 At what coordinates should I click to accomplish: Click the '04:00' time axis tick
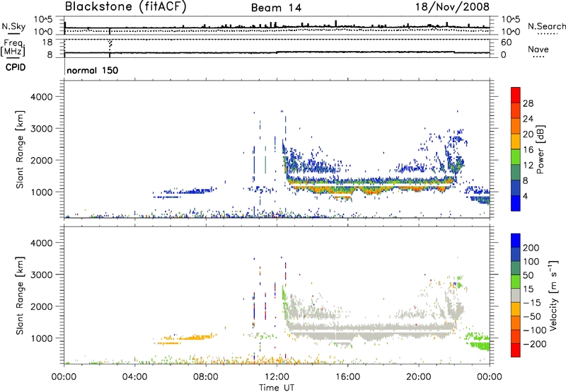tap(134, 377)
